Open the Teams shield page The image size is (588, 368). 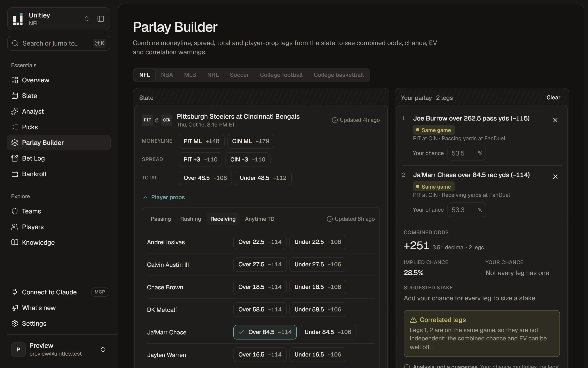click(x=59, y=211)
